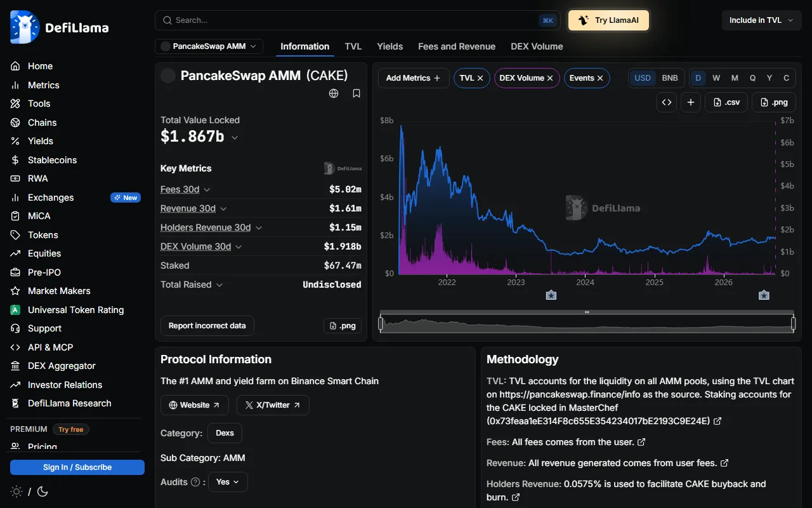Open the protocol website globe icon
The height and width of the screenshot is (508, 812).
(x=334, y=93)
